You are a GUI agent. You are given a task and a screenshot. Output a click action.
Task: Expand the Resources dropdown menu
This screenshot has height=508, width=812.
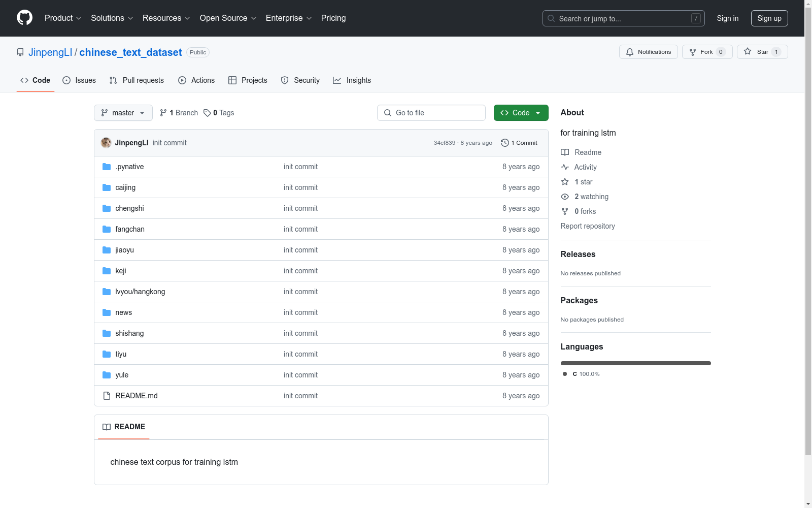pos(166,18)
